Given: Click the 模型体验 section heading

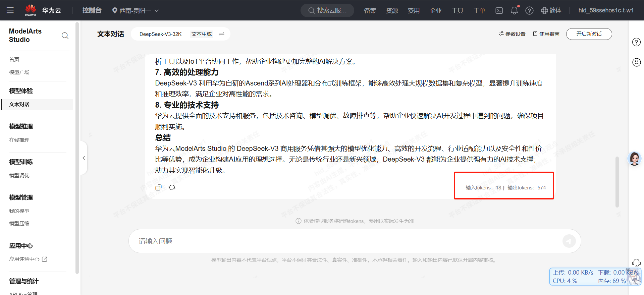Looking at the screenshot, I should tap(21, 91).
